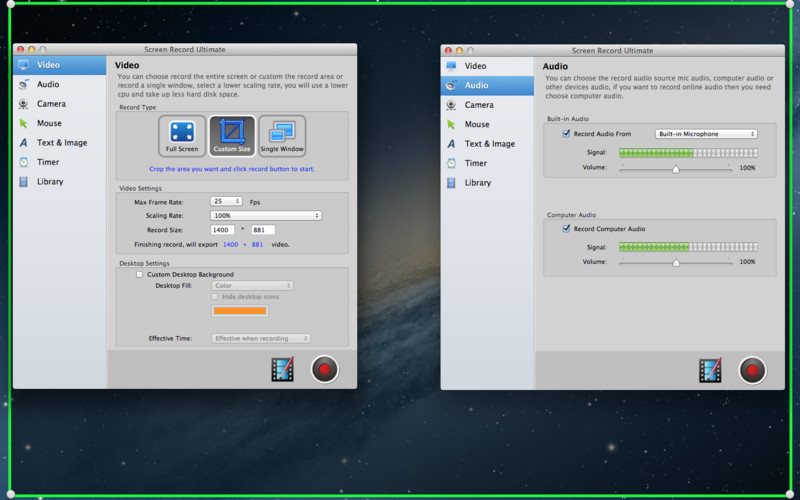Open Video tab in left window
800x500 pixels.
point(60,65)
